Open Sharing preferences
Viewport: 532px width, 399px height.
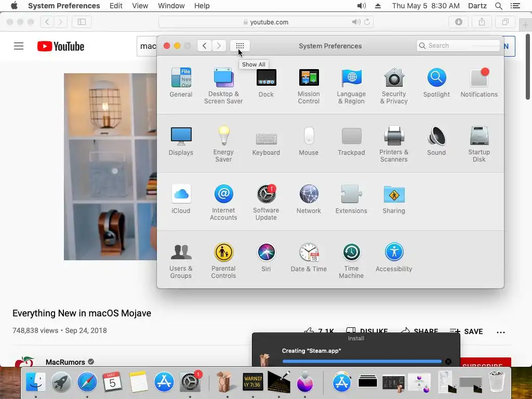pyautogui.click(x=394, y=199)
